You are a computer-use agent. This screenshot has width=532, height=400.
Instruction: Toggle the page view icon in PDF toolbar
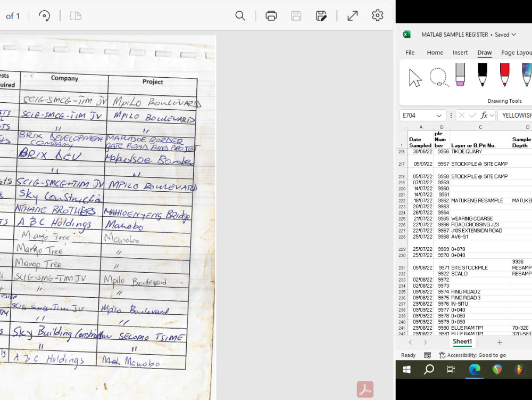tap(76, 15)
